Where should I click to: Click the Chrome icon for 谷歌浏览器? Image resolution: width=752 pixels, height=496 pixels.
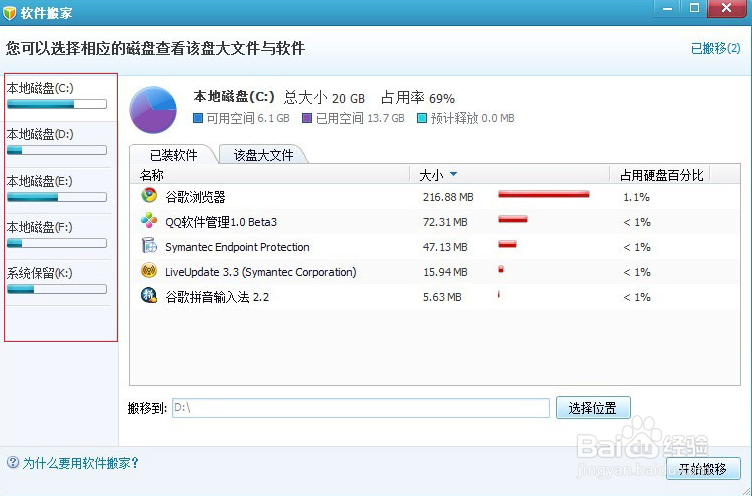tap(149, 195)
